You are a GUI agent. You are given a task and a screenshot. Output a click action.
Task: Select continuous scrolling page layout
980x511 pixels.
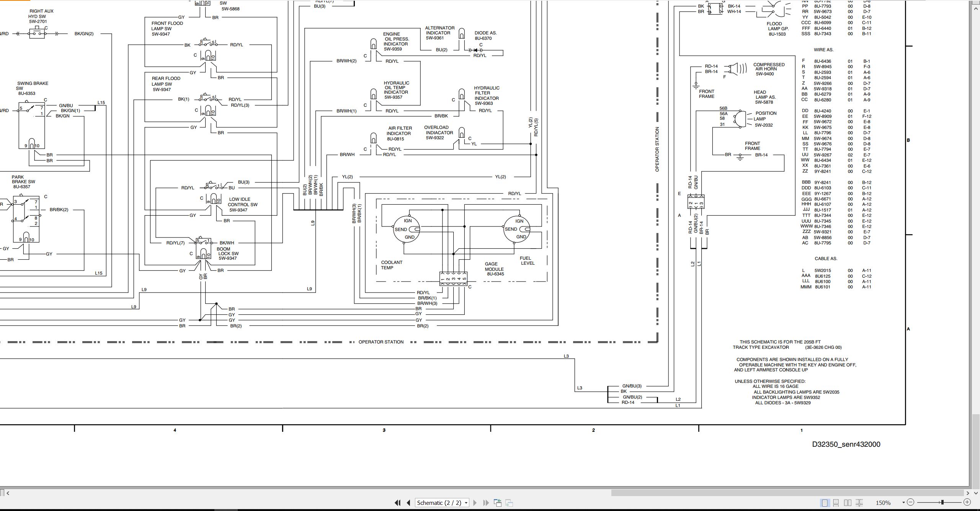836,503
